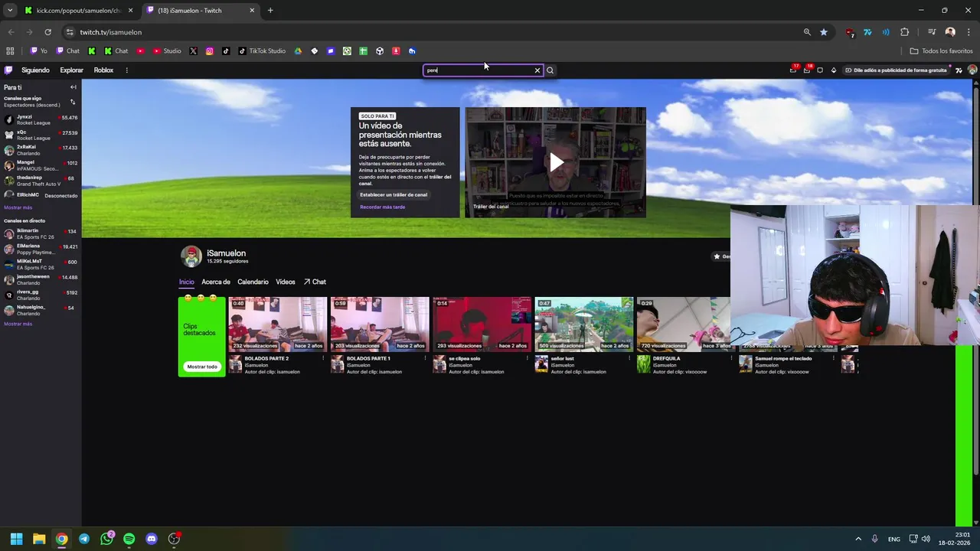Open the Twitch user avatar menu
Image resolution: width=980 pixels, height=551 pixels.
(972, 70)
